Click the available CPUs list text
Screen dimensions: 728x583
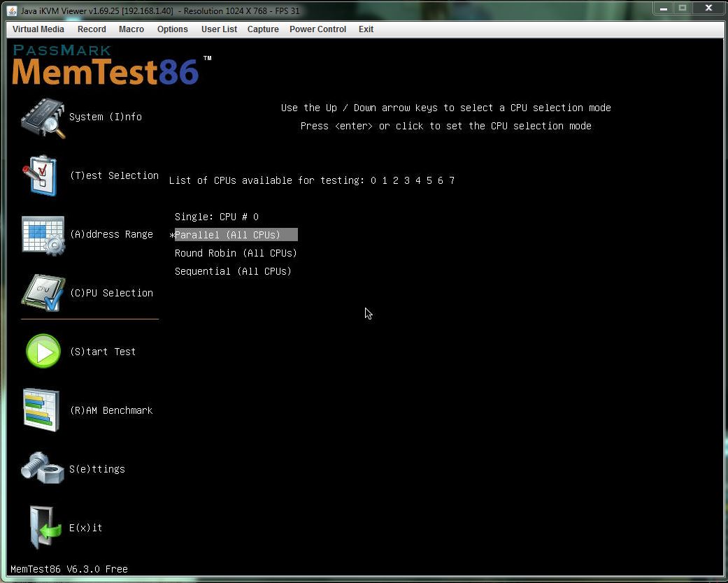click(311, 180)
